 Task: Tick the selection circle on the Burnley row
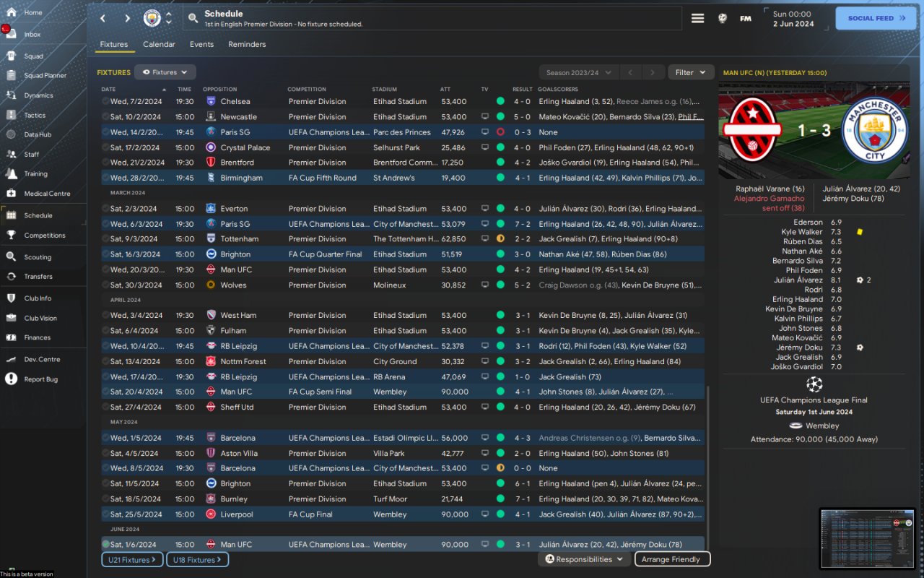[x=105, y=499]
